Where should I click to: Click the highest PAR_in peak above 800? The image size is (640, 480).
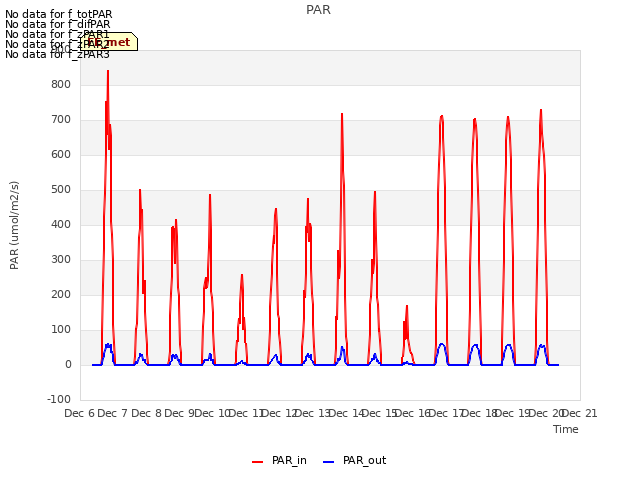coord(108,71)
